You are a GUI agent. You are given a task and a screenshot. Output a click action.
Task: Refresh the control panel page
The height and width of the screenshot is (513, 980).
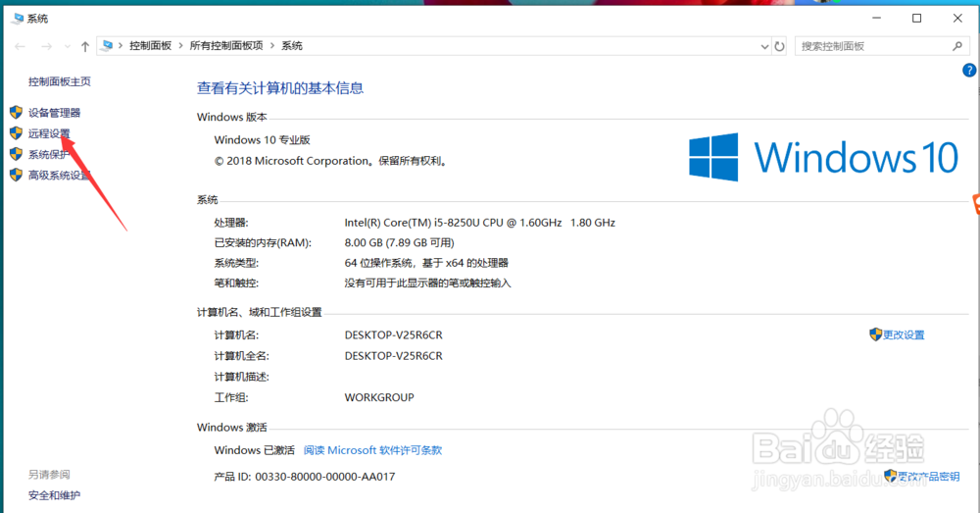[779, 46]
